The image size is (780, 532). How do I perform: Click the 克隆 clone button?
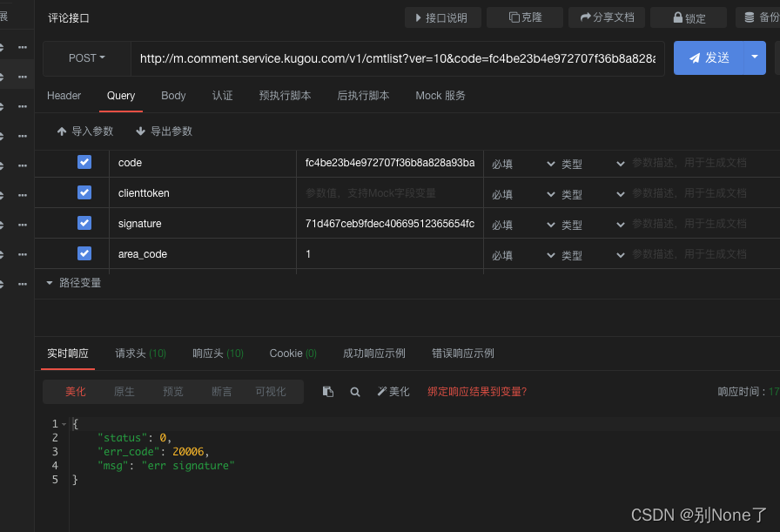[x=525, y=17]
